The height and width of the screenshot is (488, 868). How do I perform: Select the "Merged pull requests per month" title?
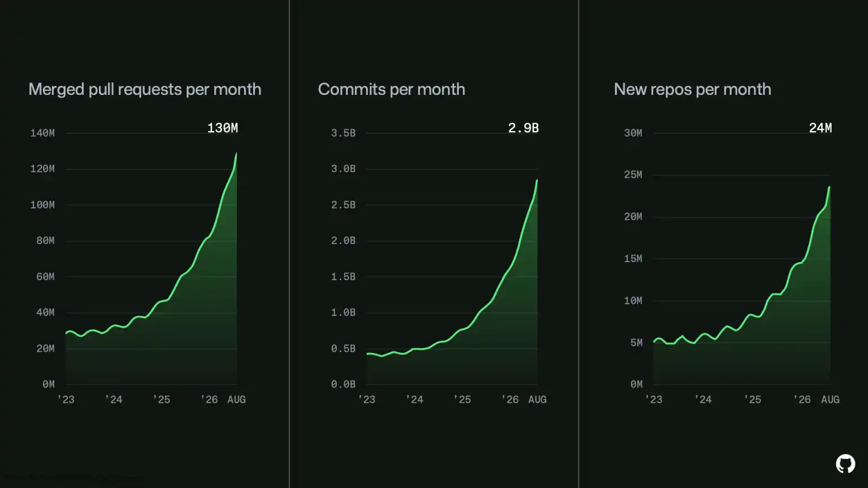(x=145, y=89)
